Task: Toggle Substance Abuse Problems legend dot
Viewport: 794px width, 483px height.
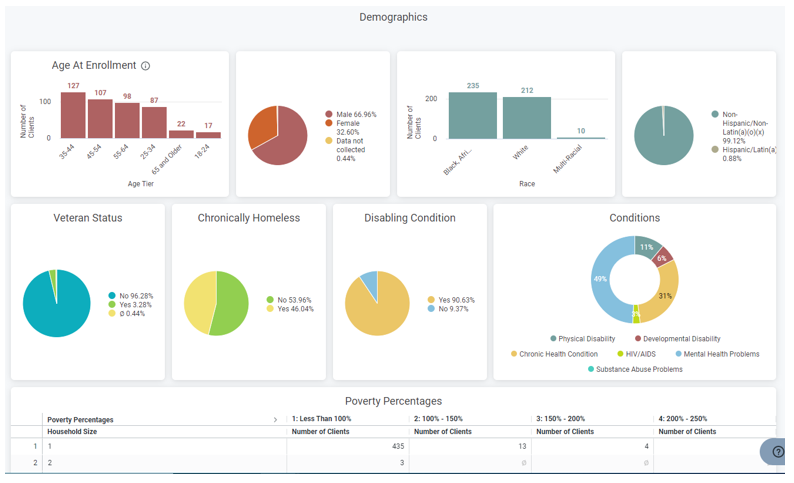Action: 591,369
